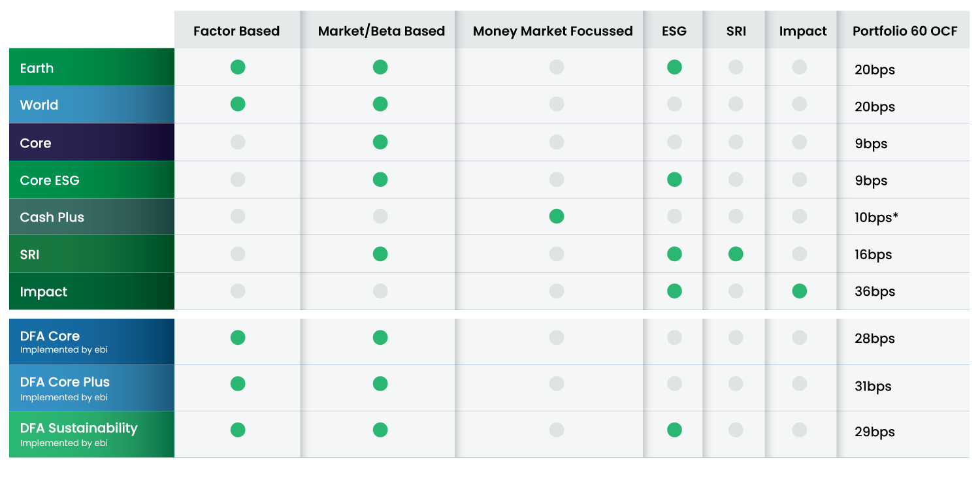Click the grey Impact dot for DFA Core
The height and width of the screenshot is (478, 980).
pos(799,337)
